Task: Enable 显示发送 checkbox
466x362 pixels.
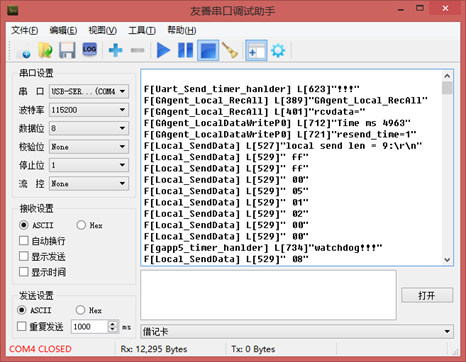Action: [x=42, y=256]
